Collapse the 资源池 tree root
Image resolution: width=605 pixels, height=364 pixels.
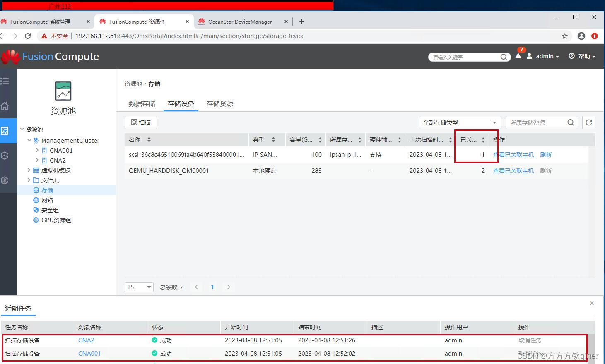(x=22, y=129)
